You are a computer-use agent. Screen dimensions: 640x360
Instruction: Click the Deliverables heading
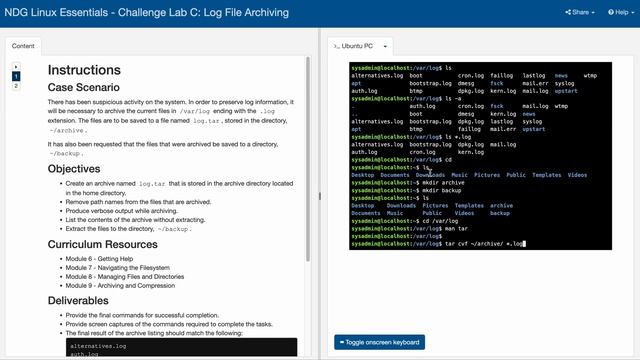coord(78,301)
